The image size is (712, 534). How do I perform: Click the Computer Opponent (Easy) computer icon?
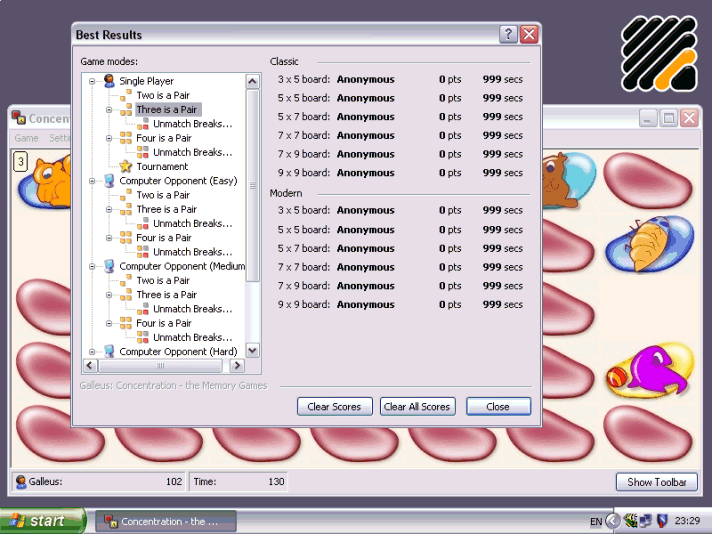click(109, 181)
